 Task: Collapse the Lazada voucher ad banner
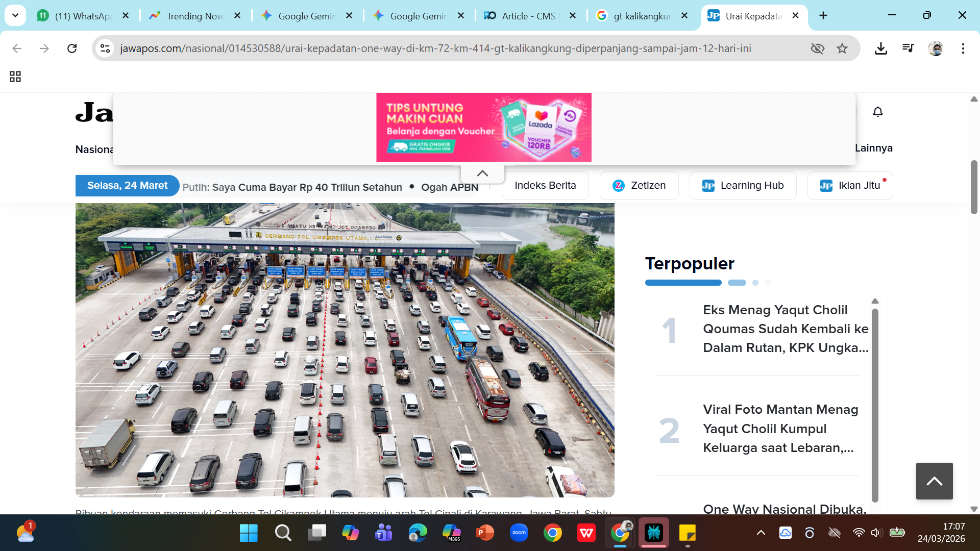pyautogui.click(x=482, y=172)
